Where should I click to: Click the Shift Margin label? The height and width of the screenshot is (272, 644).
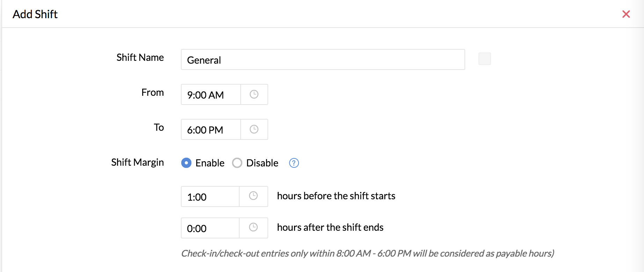click(137, 162)
